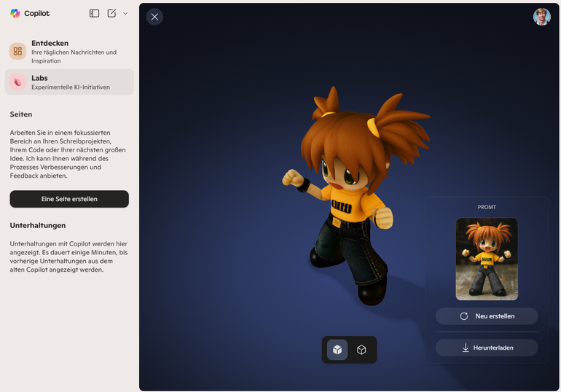Expand the chevron next to compose icon

[x=125, y=14]
